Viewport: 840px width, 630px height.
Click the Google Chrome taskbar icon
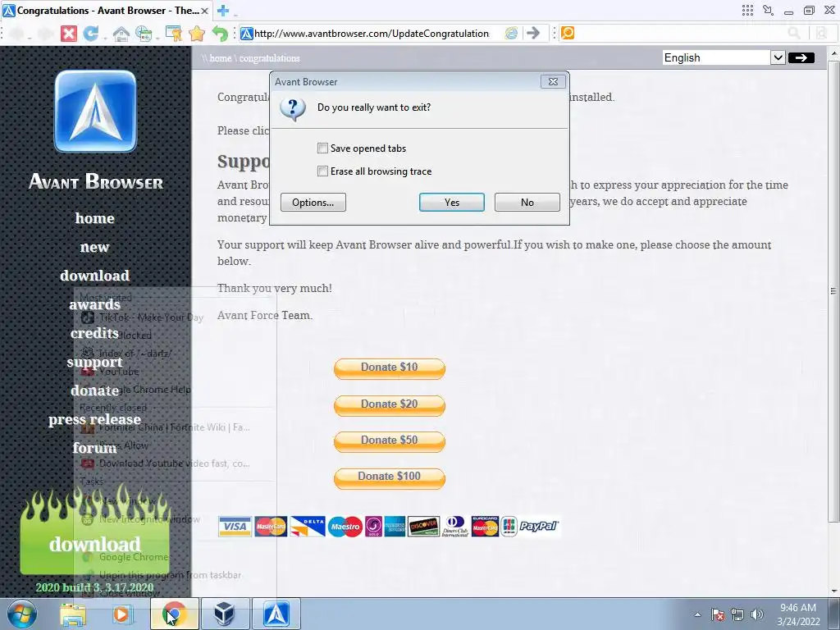[x=174, y=614]
